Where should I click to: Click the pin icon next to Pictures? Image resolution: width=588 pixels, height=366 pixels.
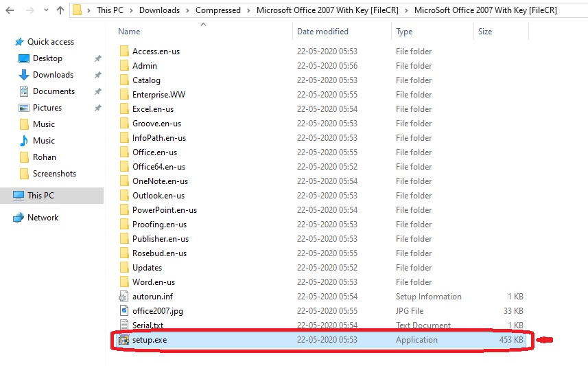pos(98,108)
